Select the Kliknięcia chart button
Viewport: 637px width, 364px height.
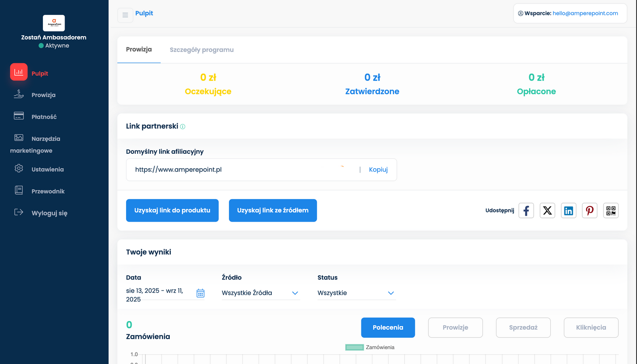pyautogui.click(x=591, y=327)
